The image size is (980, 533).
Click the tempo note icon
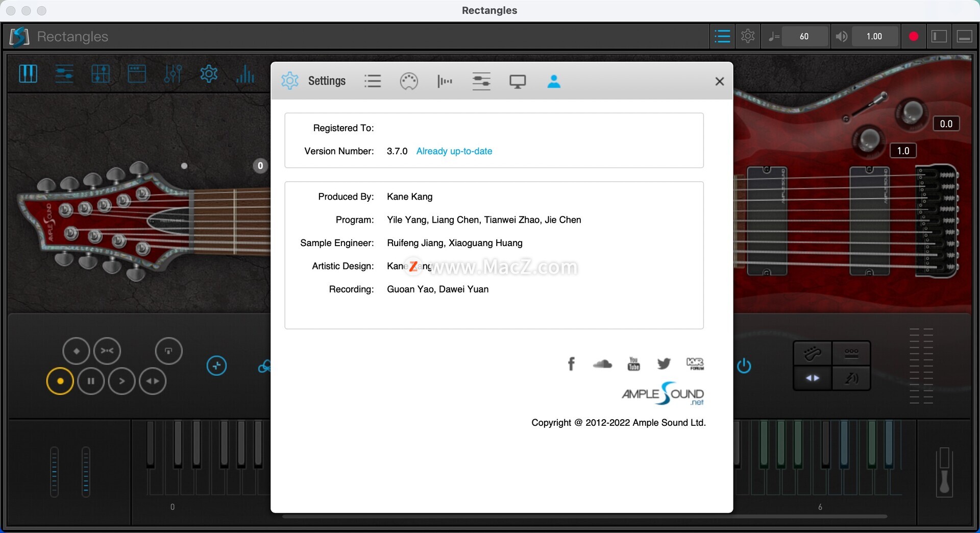[774, 36]
